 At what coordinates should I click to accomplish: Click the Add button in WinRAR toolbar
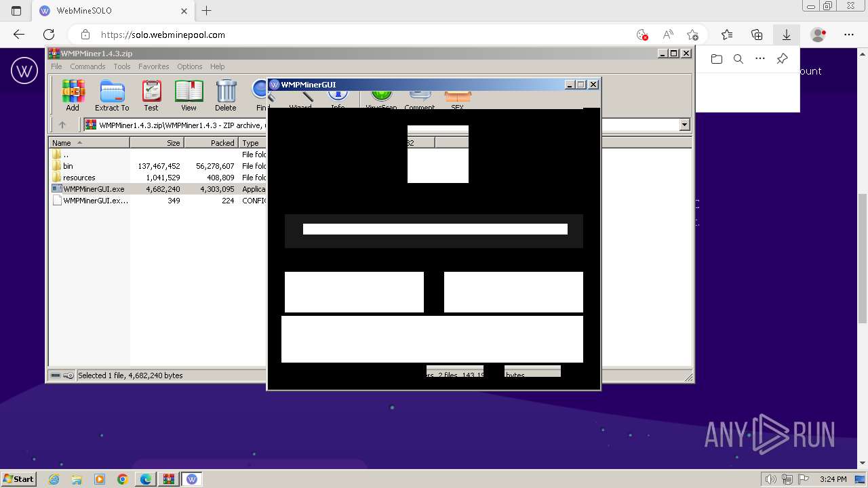[73, 96]
